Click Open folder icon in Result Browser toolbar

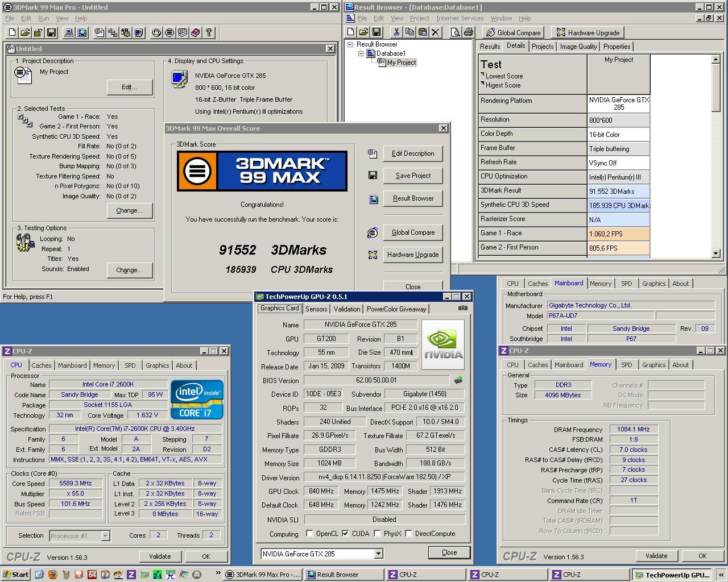coord(363,32)
